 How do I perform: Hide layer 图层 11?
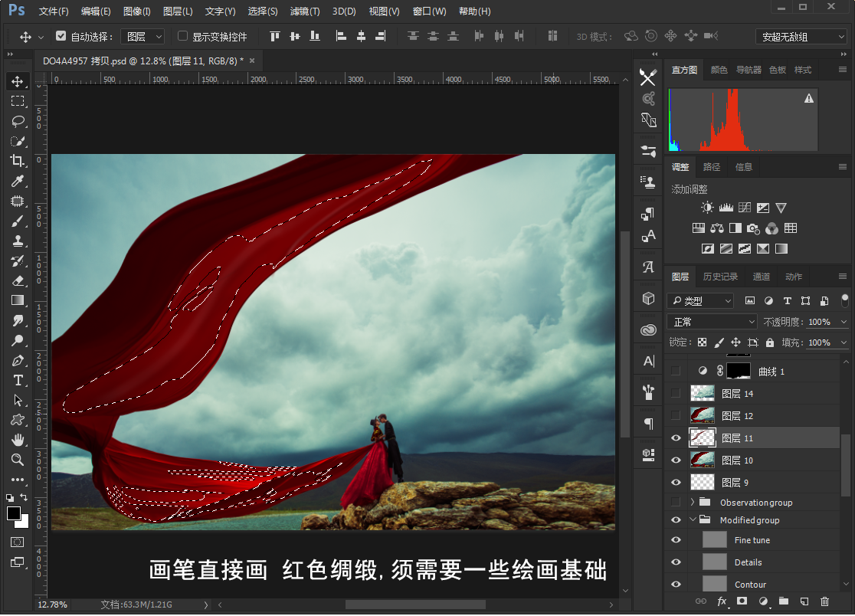coord(676,437)
